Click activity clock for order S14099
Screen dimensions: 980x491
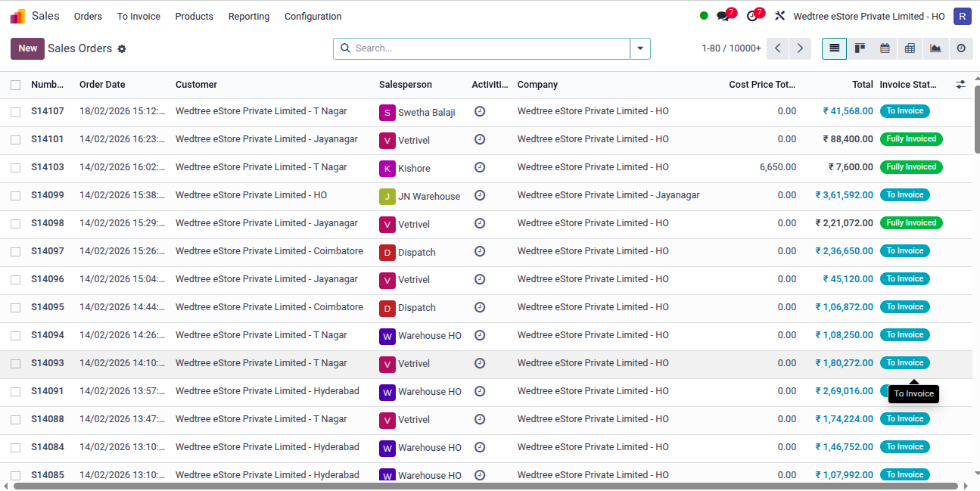[x=480, y=195]
